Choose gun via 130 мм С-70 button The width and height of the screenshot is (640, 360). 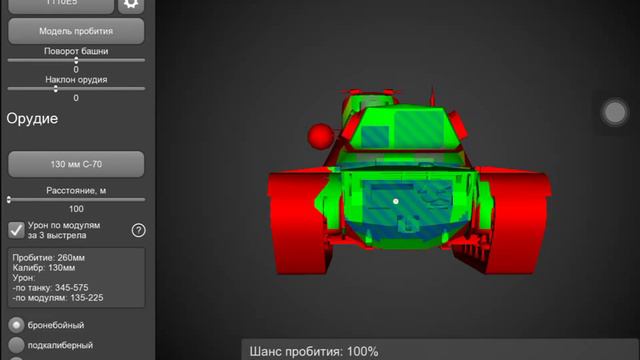[x=76, y=164]
